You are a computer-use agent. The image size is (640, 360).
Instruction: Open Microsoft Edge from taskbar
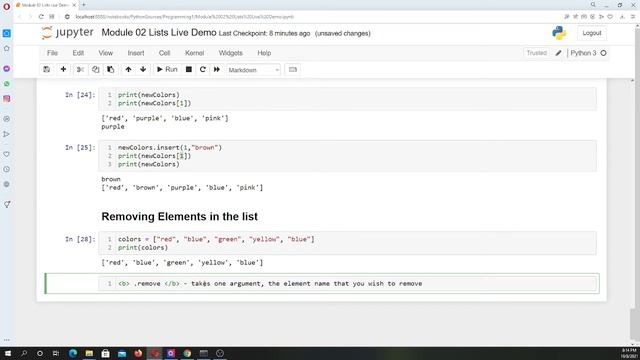73,353
